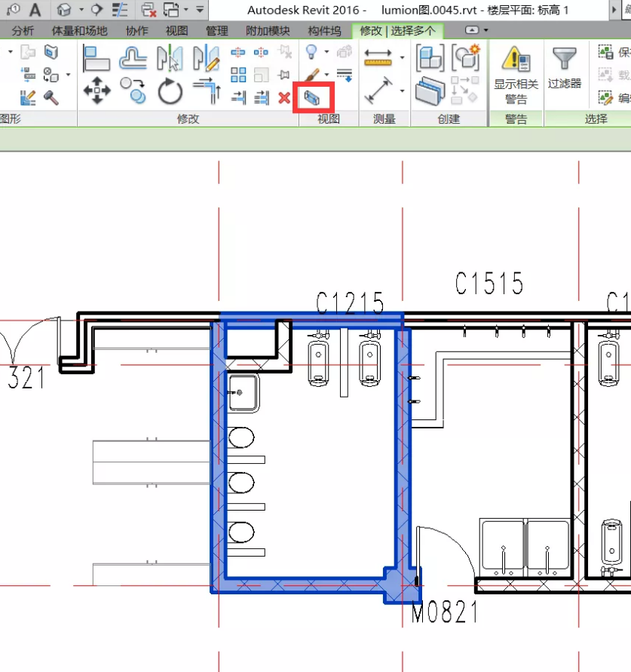
Task: Click the Split Element icon
Action: pos(237,53)
